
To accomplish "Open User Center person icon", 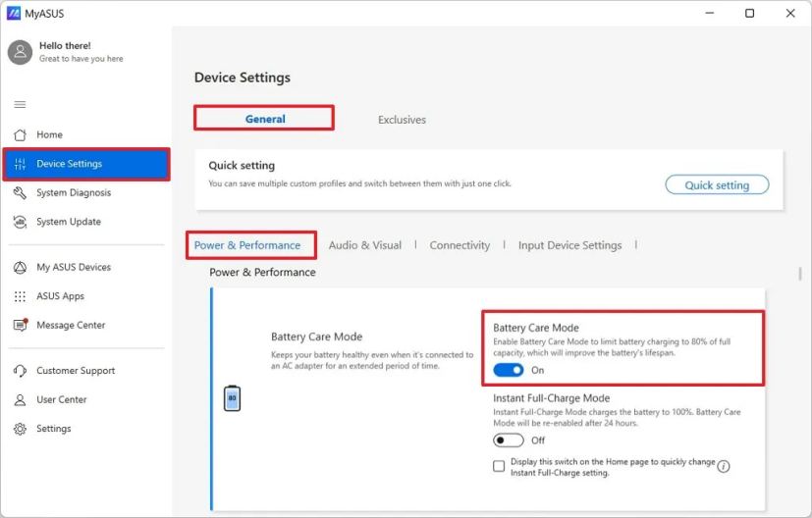I will click(20, 400).
